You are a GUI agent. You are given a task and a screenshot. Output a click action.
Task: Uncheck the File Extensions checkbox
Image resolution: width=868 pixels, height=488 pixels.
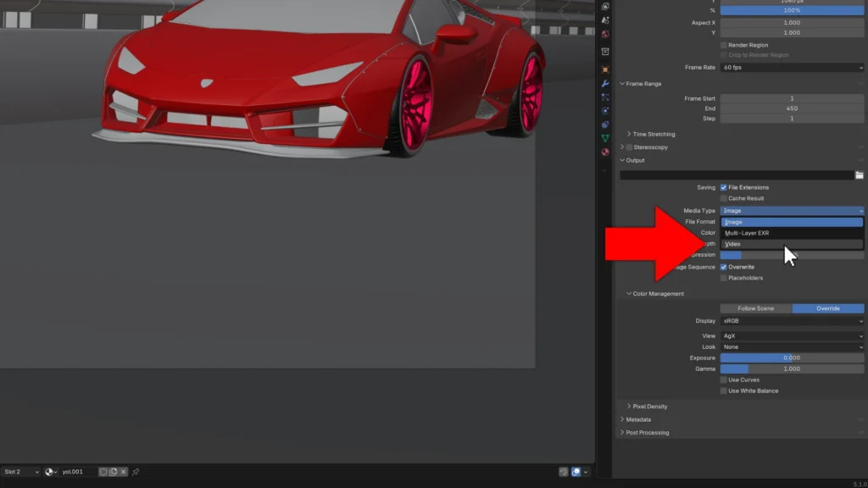pos(724,187)
